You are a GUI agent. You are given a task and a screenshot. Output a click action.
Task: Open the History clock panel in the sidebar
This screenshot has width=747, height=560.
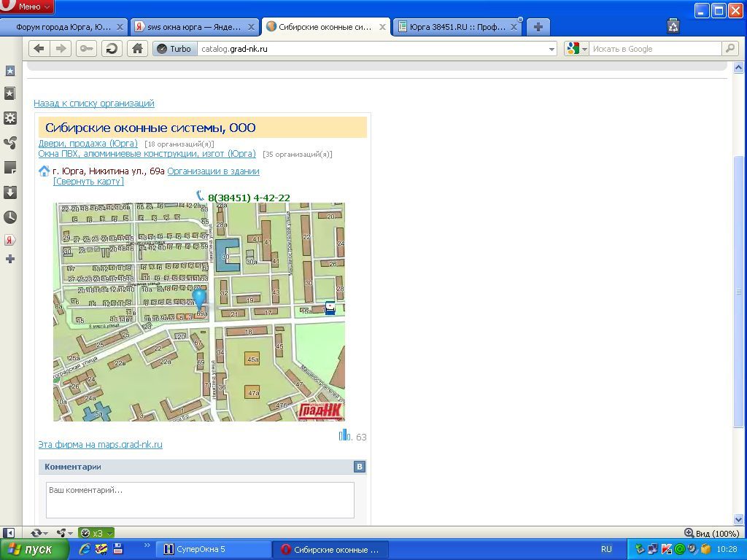10,217
